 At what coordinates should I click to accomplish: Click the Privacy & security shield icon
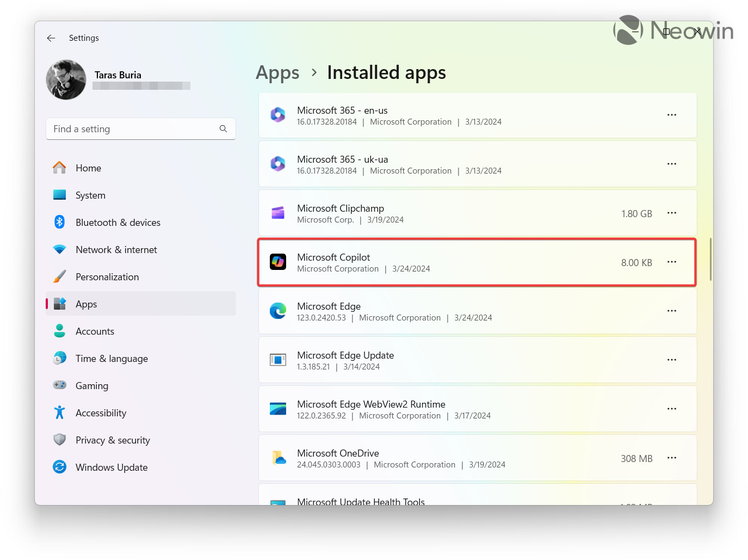(60, 440)
